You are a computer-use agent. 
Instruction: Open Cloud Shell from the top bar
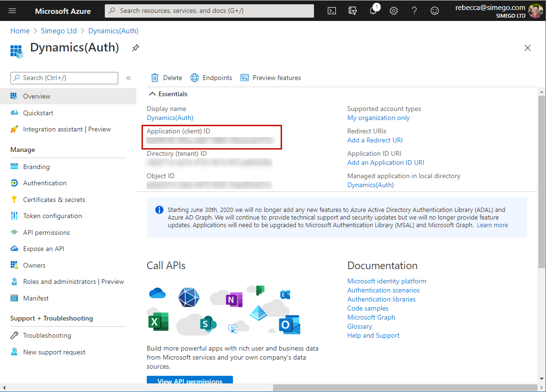click(x=332, y=11)
